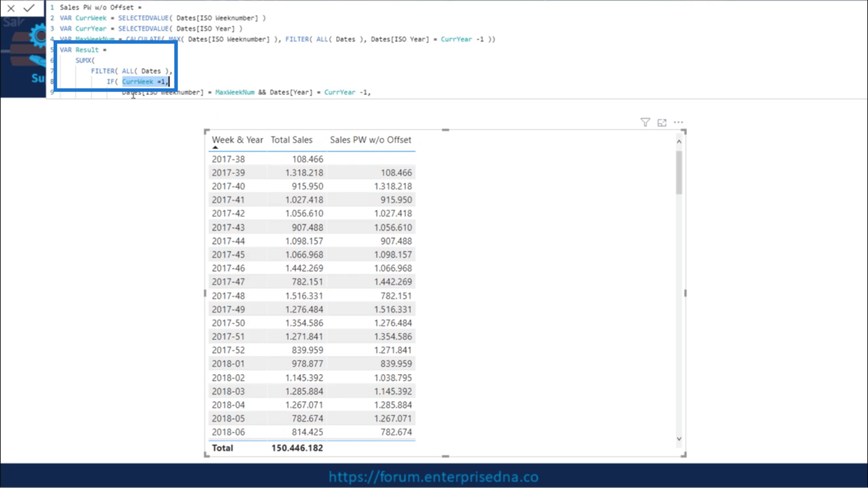Sort by the Total Sales column header
Viewport: 868px width, 488px height.
291,140
